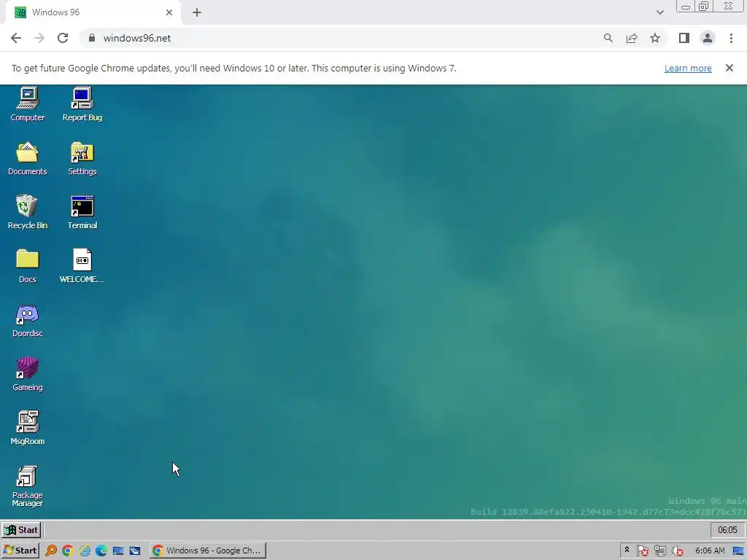
Task: Click the show desktop icon in system tray
Action: [x=738, y=551]
